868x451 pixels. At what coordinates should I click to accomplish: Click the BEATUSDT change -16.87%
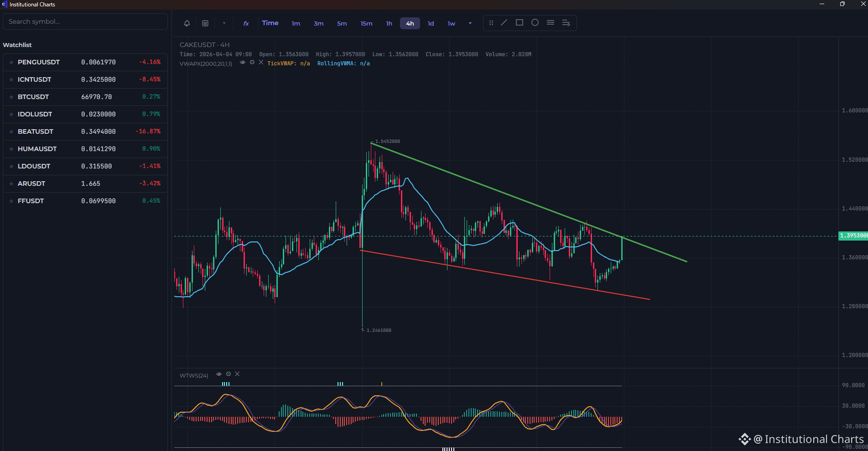click(x=148, y=131)
